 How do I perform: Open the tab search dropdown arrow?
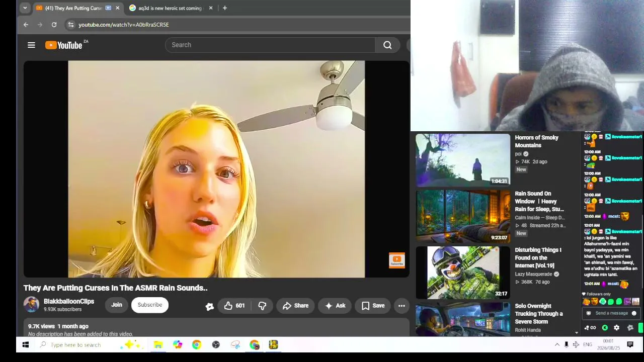click(x=25, y=8)
